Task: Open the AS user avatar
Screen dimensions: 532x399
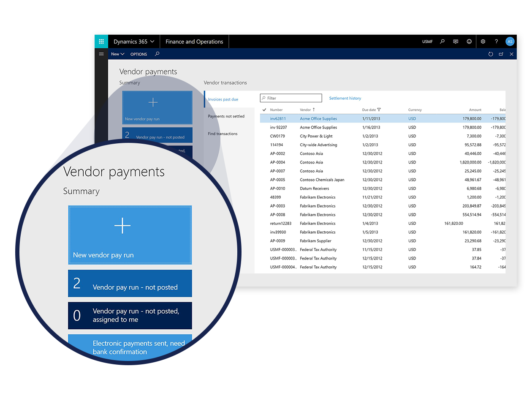Action: [510, 41]
